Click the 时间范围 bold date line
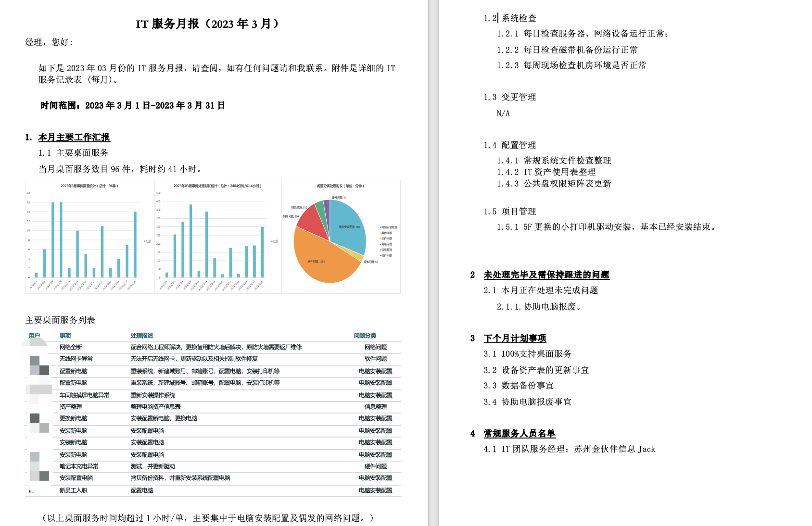The image size is (812, 526). (133, 106)
